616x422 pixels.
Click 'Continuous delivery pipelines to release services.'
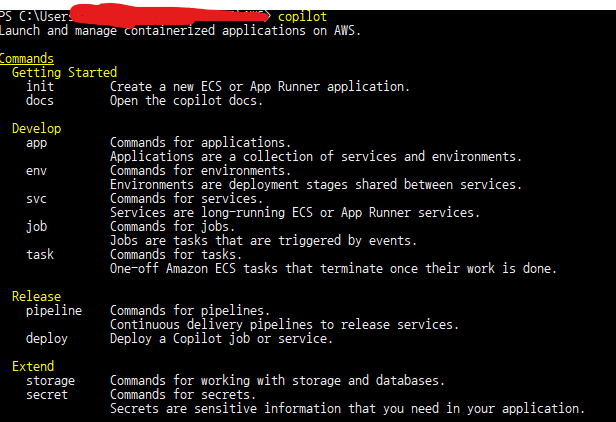pyautogui.click(x=284, y=325)
